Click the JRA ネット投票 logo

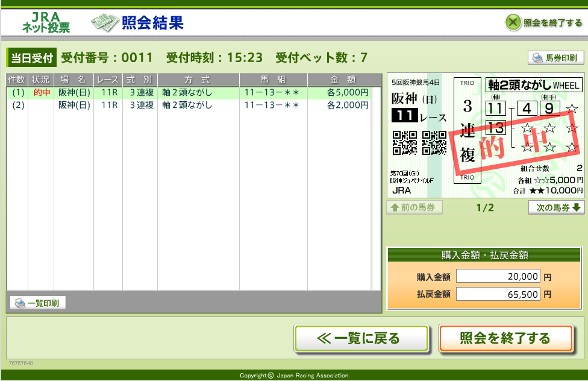[46, 22]
